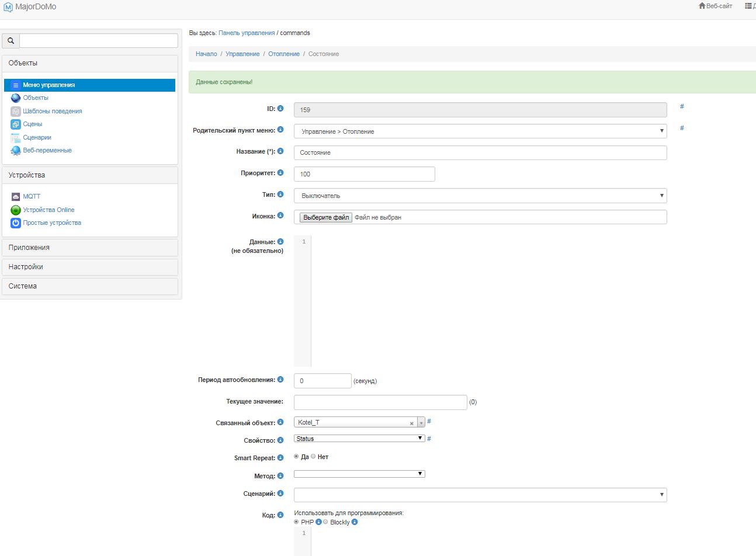Viewport: 756px width, 556px height.
Task: Follow the Отопление breadcrumb link
Action: [x=284, y=54]
